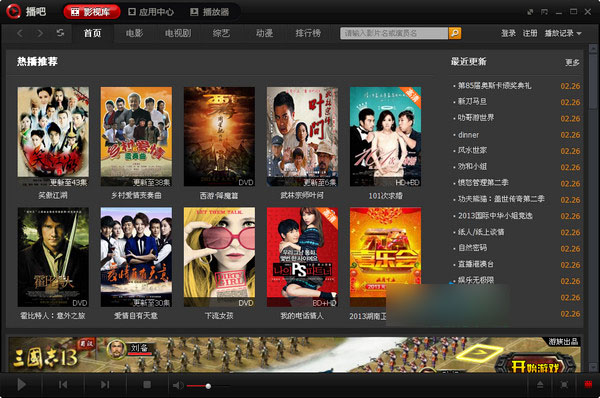Open the 排行榜 page
The image size is (600, 398).
[x=308, y=33]
